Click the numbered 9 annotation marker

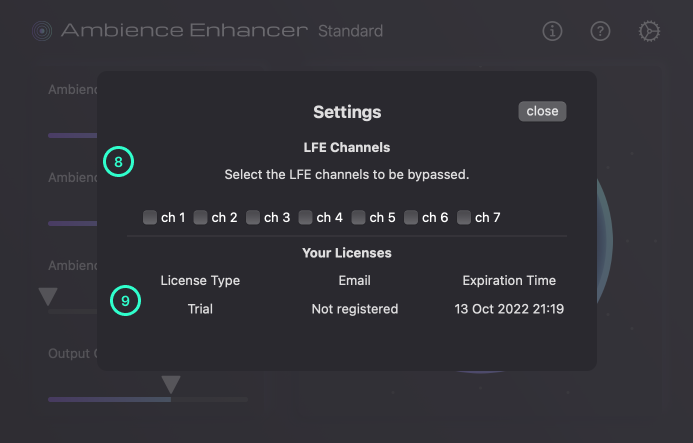tap(125, 300)
